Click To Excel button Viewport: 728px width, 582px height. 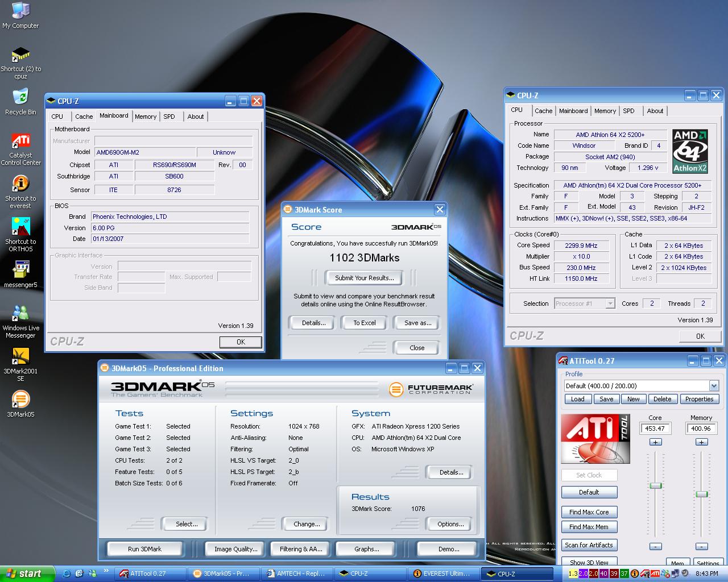click(365, 323)
